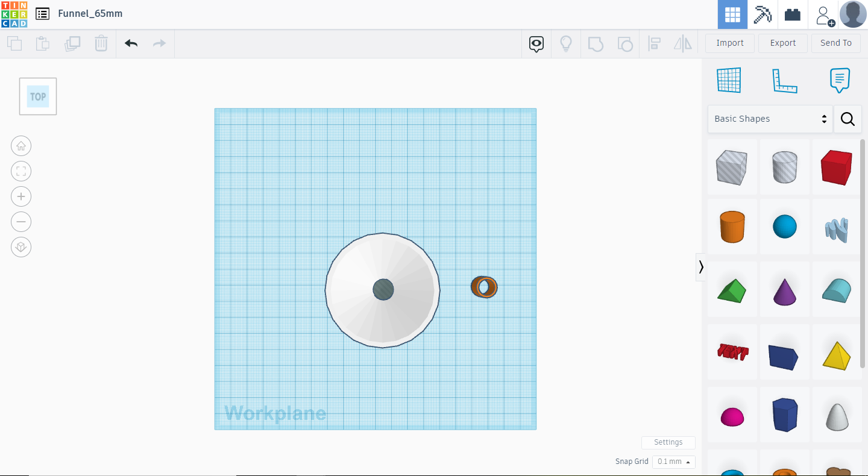Click the Show all lightbulb icon

[566, 43]
